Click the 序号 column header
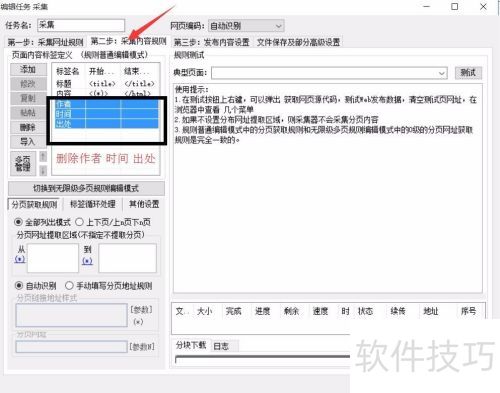 tap(468, 311)
